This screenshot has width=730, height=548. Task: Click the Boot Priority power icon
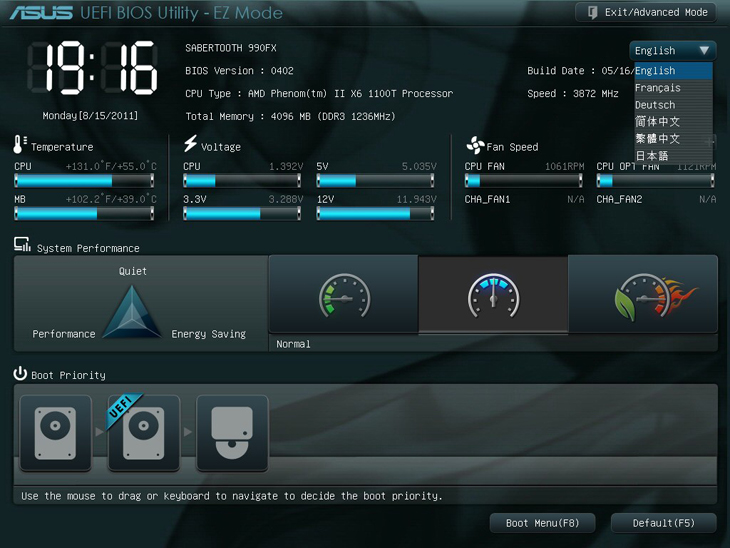(x=20, y=374)
